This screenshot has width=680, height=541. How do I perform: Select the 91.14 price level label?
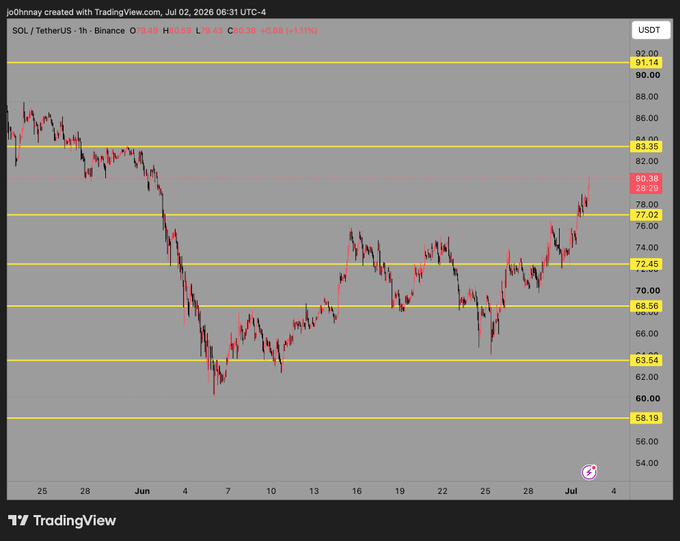coord(646,62)
